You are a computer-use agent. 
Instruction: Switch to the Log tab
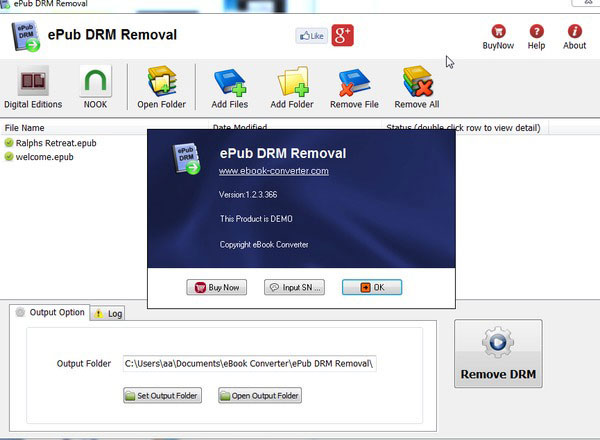click(108, 314)
